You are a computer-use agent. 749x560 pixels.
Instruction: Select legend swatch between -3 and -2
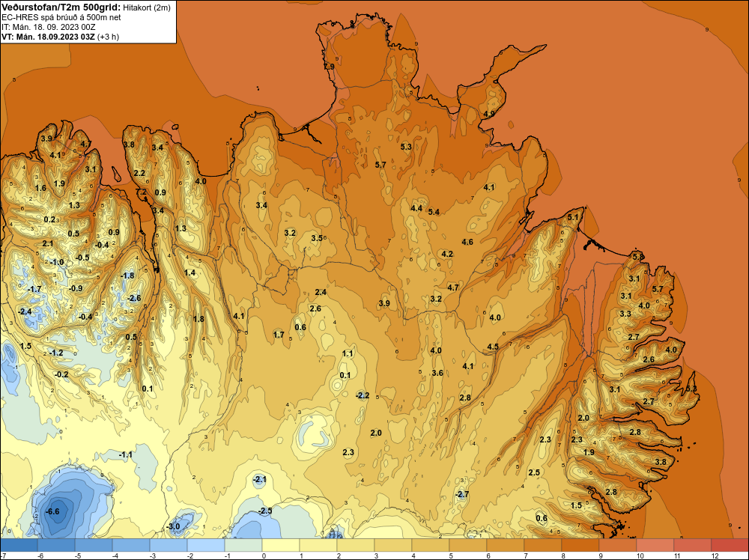[169, 545]
